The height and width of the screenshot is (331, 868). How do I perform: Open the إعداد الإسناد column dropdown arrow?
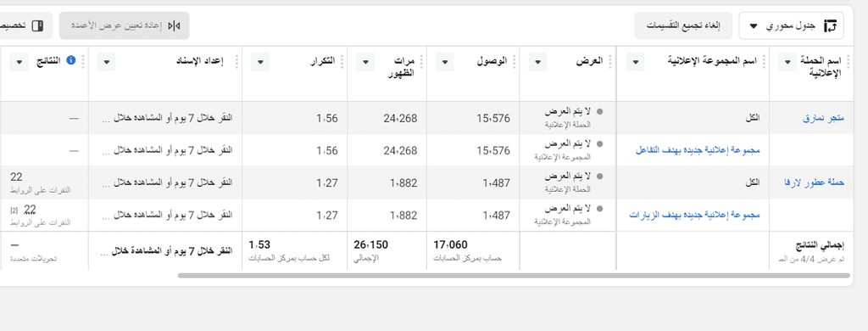pyautogui.click(x=106, y=62)
